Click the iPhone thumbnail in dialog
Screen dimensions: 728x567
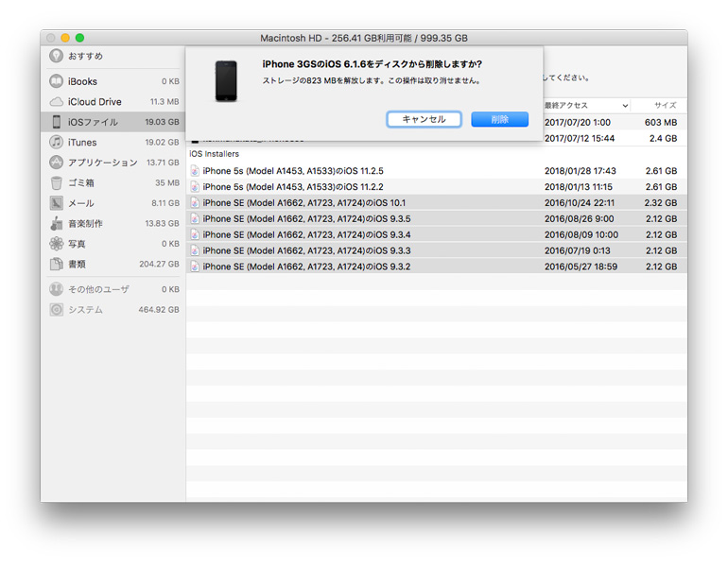point(226,81)
